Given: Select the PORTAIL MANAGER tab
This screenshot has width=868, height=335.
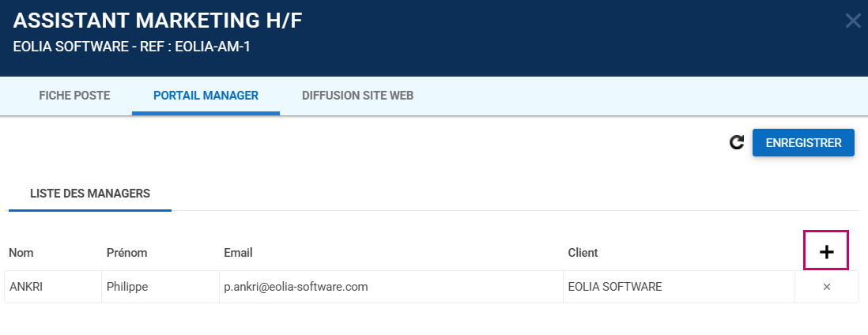Looking at the screenshot, I should [x=206, y=96].
